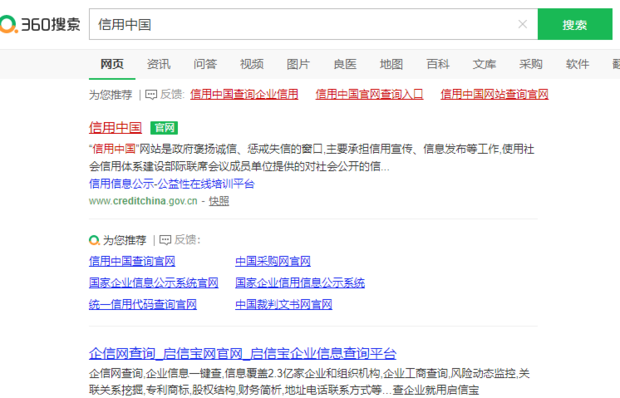Select the 网页 tab
The width and height of the screenshot is (620, 398).
point(112,64)
